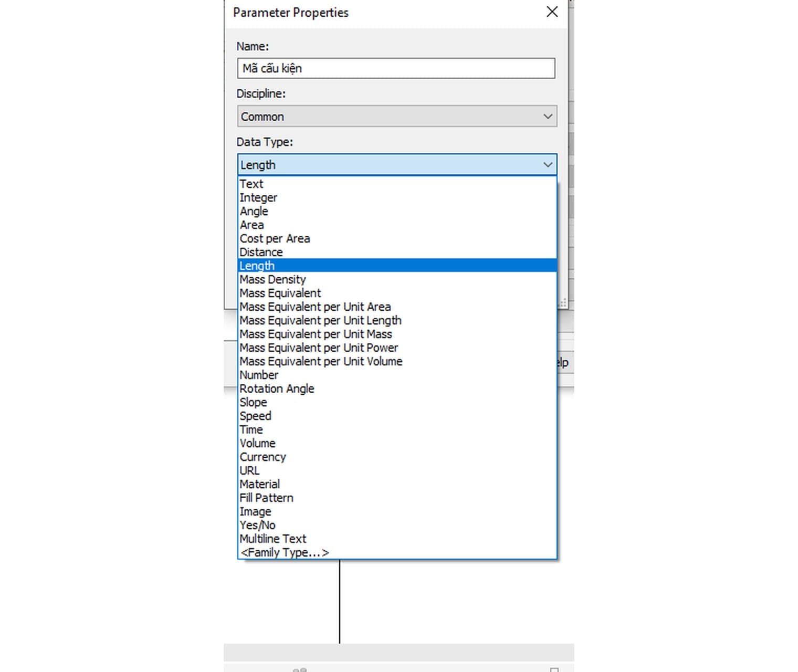Select Yes/No data type
The width and height of the screenshot is (798, 672).
pos(397,525)
